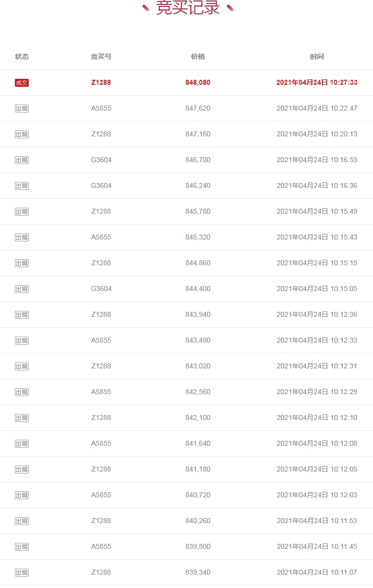Click the 出局 badge in the 839,340 row

pos(22,573)
